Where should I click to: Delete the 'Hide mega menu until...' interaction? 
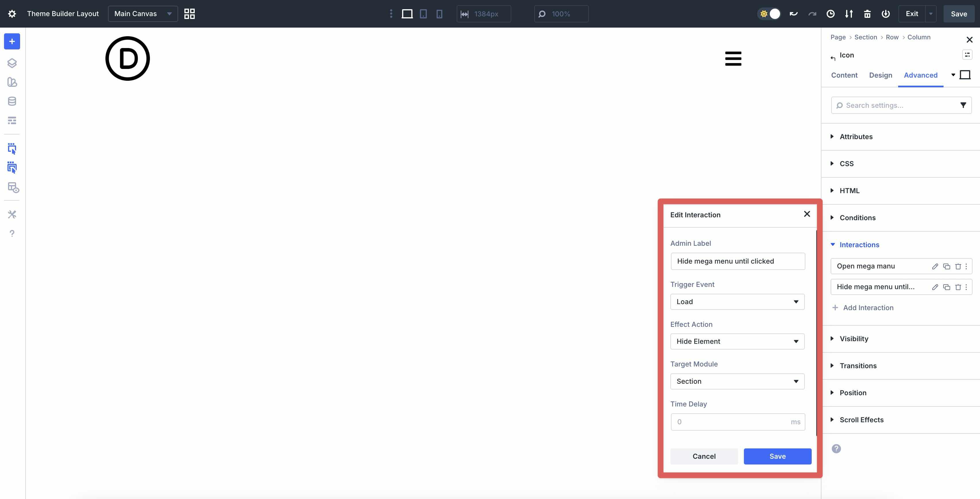coord(958,287)
